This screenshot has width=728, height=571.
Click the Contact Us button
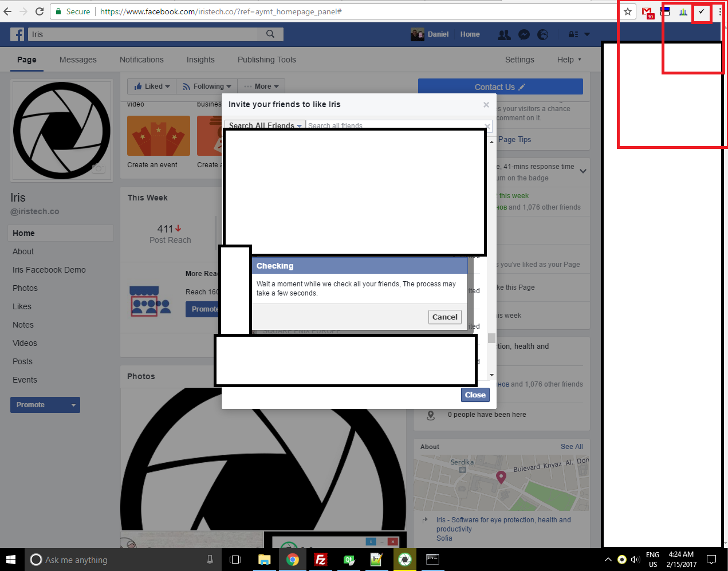[x=501, y=87]
